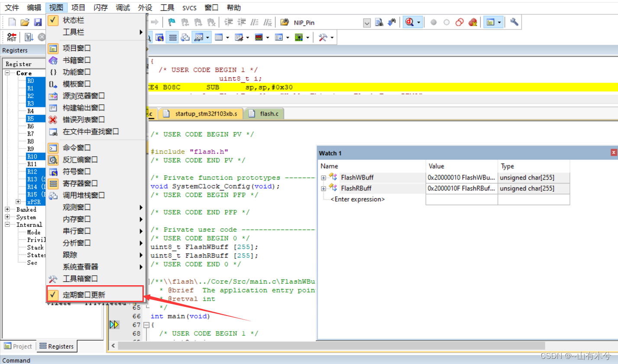The image size is (618, 364).
Task: Click the Kill All Breakpoints icon
Action: coord(473,22)
